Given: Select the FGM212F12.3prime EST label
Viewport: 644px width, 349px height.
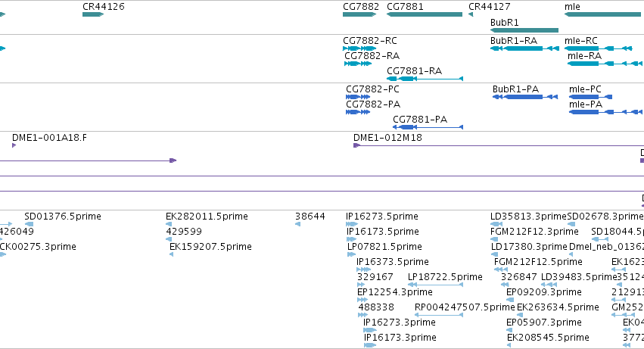Looking at the screenshot, I should pyautogui.click(x=534, y=232).
